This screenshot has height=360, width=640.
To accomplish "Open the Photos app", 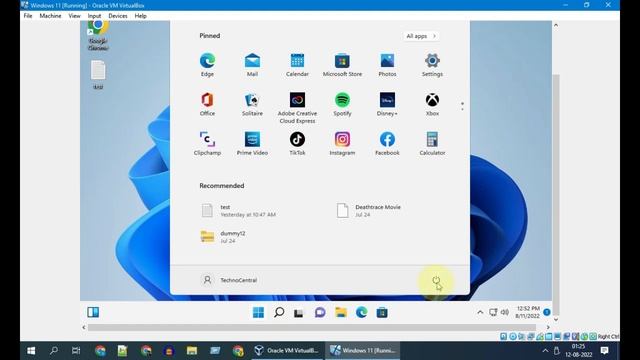I will tap(387, 65).
